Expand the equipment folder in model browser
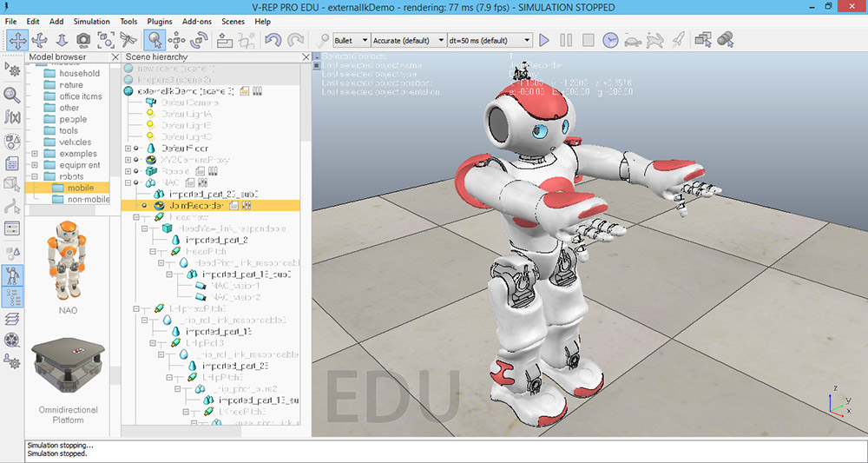 pos(35,165)
